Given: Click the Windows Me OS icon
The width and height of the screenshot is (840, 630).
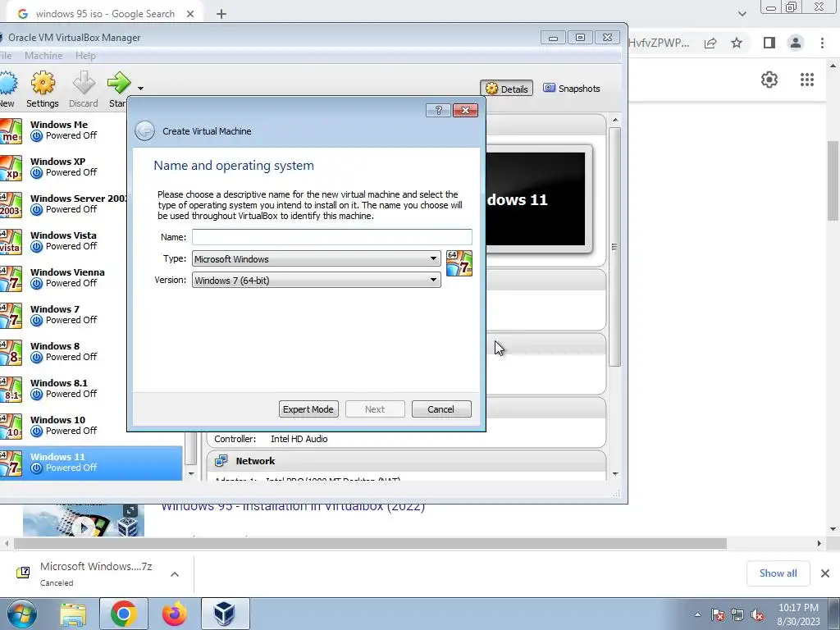Looking at the screenshot, I should tap(11, 130).
